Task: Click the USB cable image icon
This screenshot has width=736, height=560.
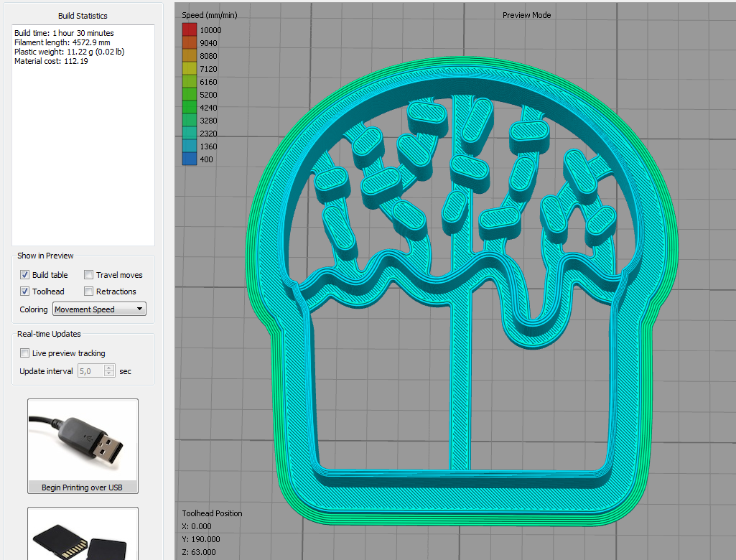Action: pyautogui.click(x=83, y=439)
